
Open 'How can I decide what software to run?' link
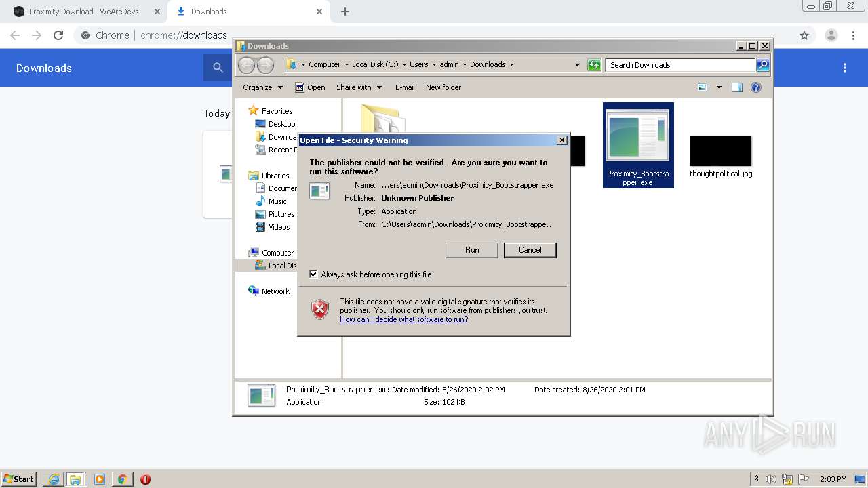403,319
